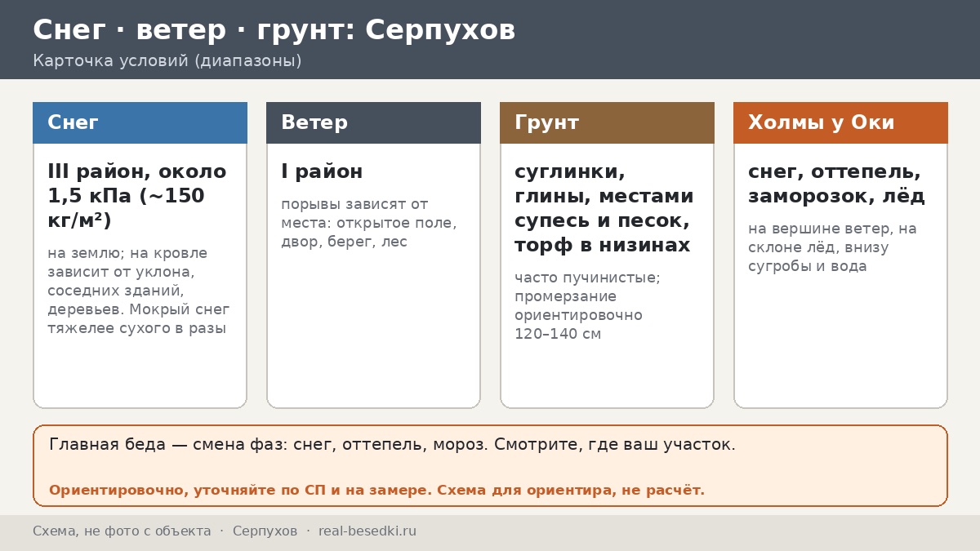Click soil list 'суглинки, глины, местами супесь'

(x=604, y=208)
